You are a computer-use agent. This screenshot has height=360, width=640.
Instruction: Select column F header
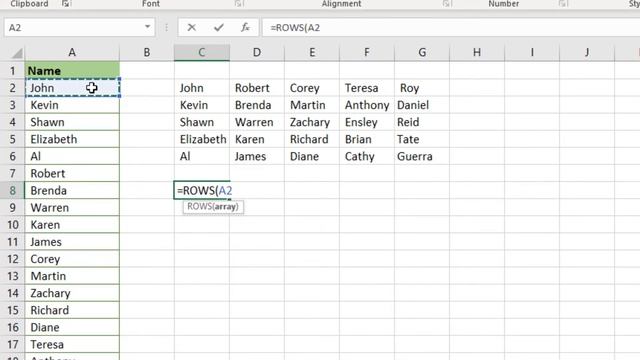pyautogui.click(x=367, y=53)
